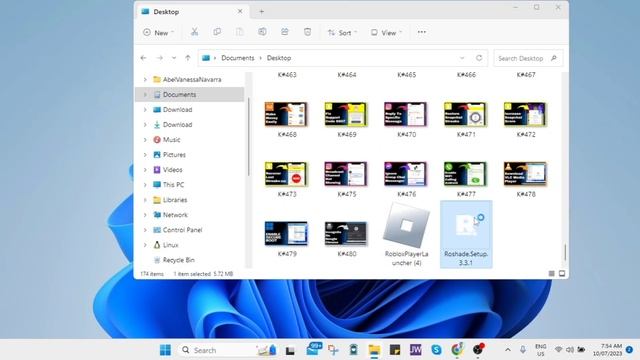Open volume control in system tray
Viewport: 640px width, 360px height.
pos(570,350)
